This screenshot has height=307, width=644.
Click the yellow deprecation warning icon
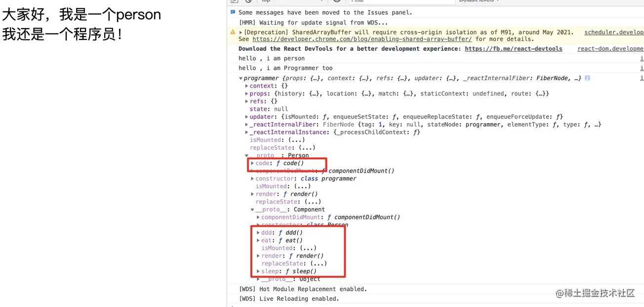(x=233, y=32)
